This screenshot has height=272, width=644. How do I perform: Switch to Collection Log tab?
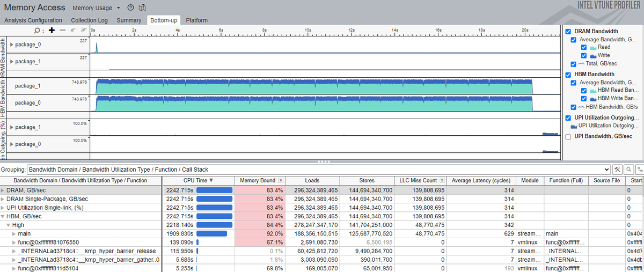coord(89,20)
